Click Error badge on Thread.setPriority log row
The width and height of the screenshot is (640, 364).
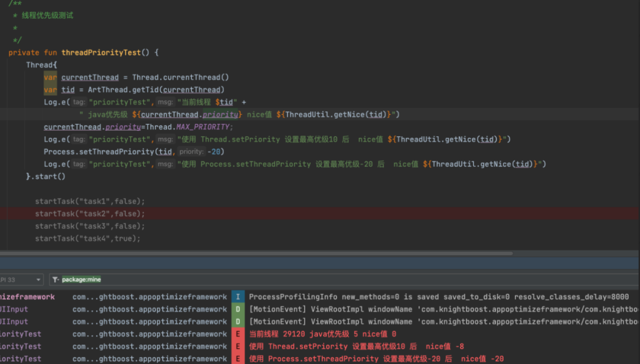pyautogui.click(x=237, y=347)
